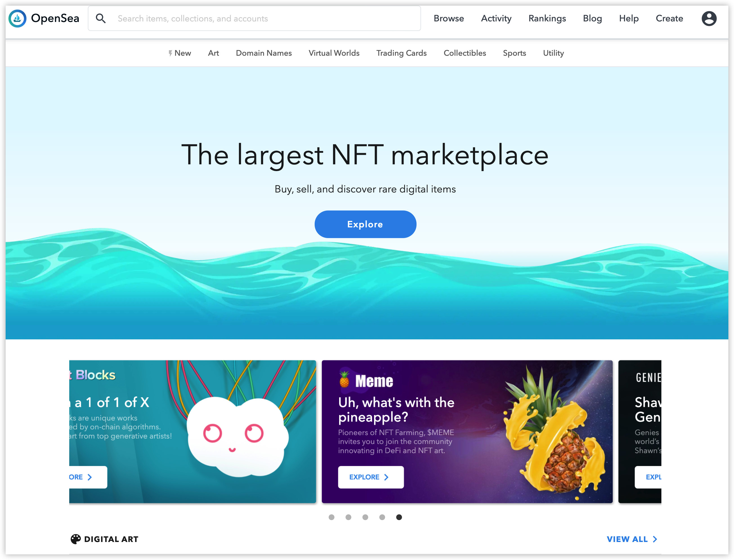Select the Sports category
Viewport: 734px width, 560px height.
coord(514,53)
